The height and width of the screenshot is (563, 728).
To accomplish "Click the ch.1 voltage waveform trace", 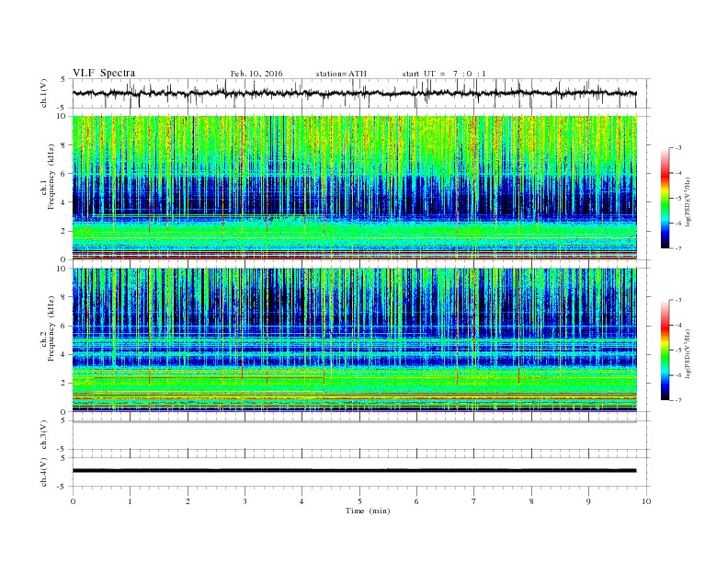I will pos(354,93).
